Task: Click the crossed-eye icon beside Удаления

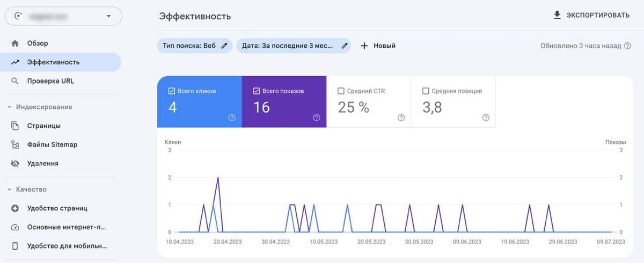Action: coord(15,163)
